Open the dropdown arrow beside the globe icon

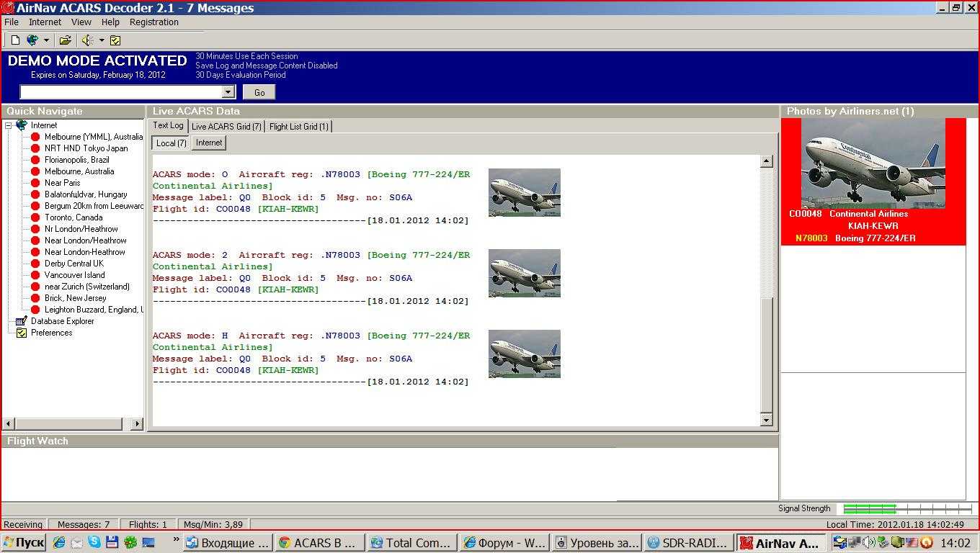(x=46, y=40)
